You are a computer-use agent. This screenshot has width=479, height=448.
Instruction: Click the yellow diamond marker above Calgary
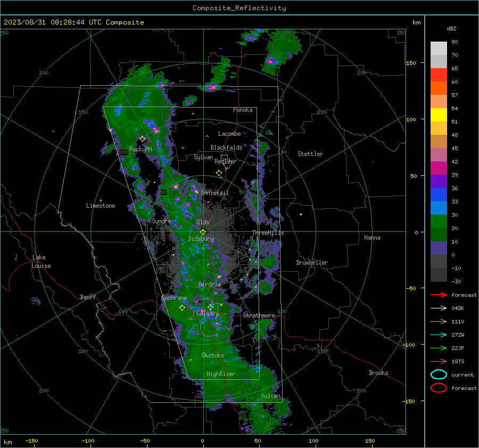[x=210, y=307]
